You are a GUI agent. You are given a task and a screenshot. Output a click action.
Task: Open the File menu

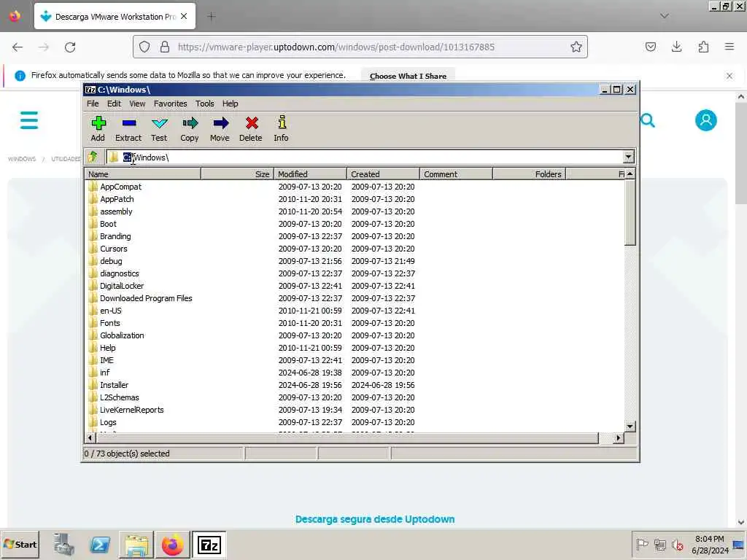93,104
